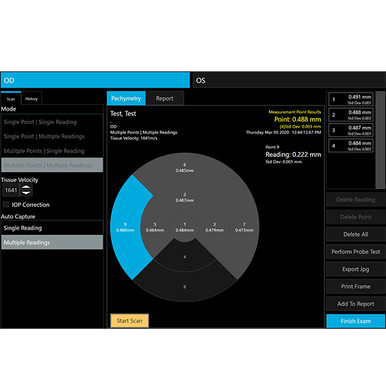Click the Finish Exam button
This screenshot has width=386, height=386.
coord(355,321)
